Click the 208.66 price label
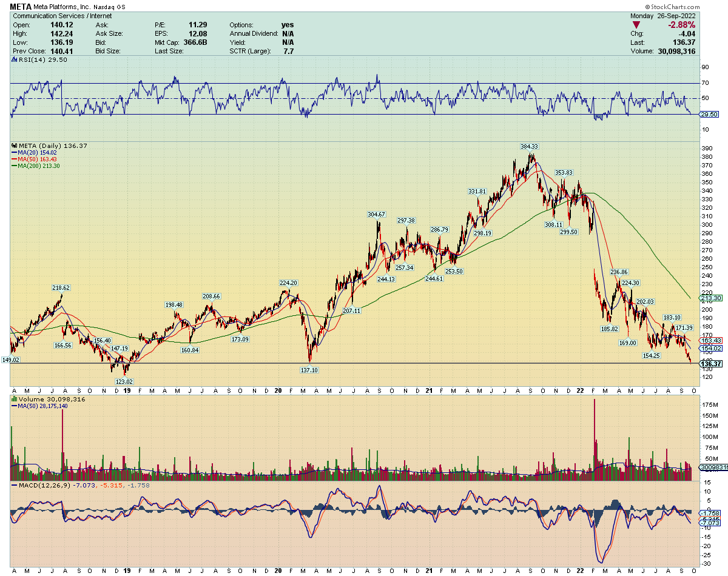 pos(212,296)
